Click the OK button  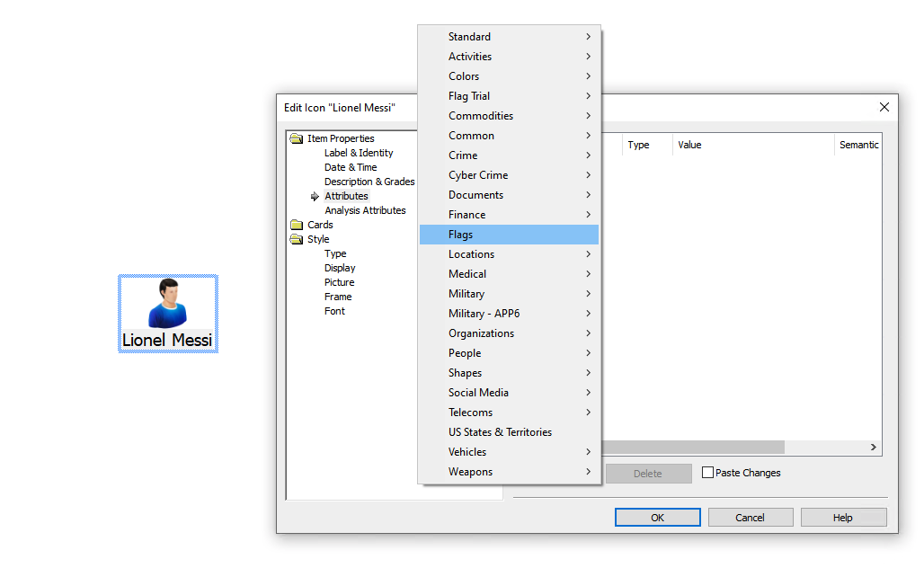coord(657,517)
